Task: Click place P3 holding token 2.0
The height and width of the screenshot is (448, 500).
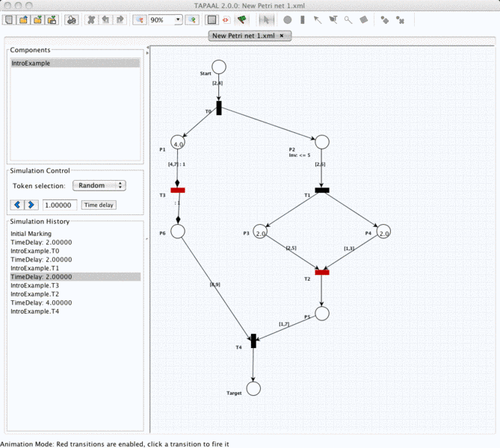Action: [x=260, y=231]
